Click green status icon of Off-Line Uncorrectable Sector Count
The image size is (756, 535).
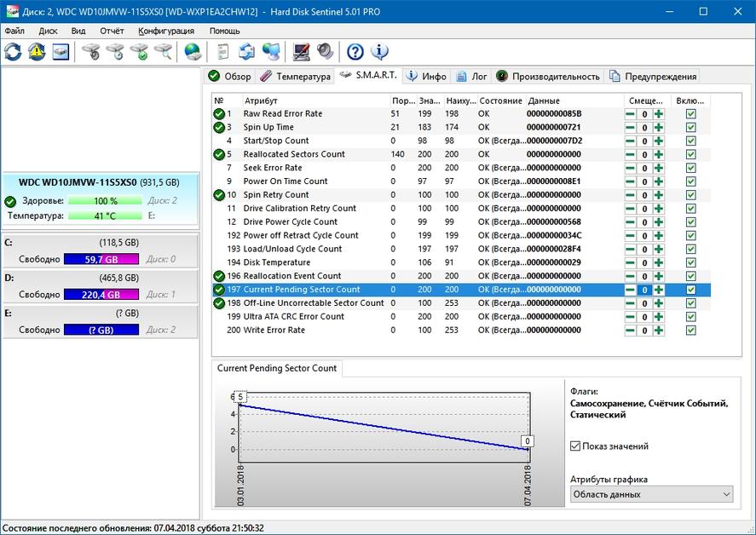[x=219, y=303]
